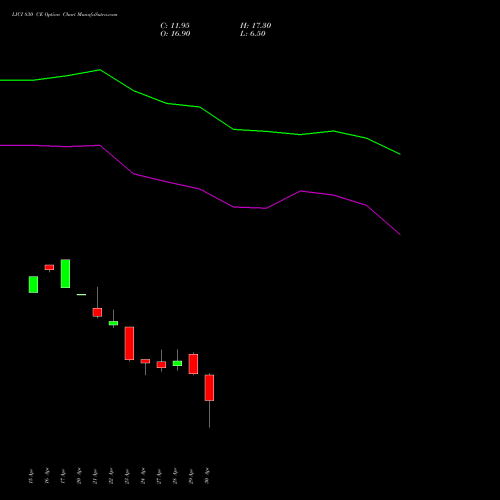The height and width of the screenshot is (500, 500).
Task: Select the flat green doji candle for 20 Apr
Action: click(81, 294)
